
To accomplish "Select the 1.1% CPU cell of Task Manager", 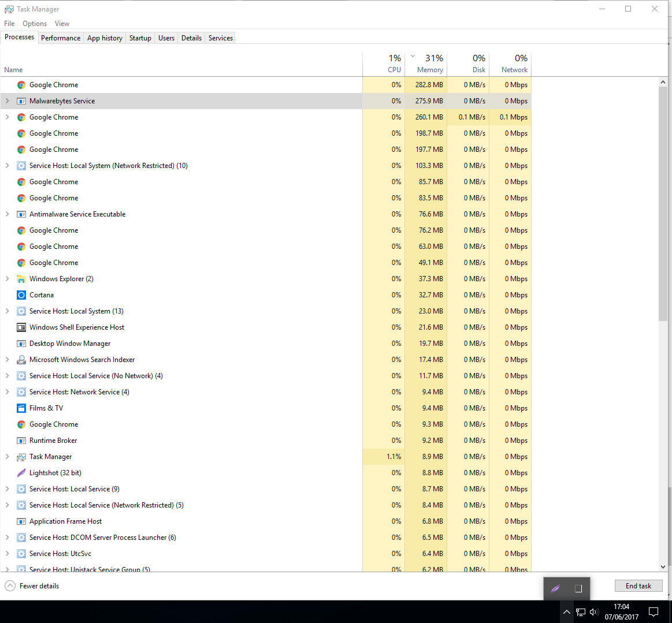I will click(x=383, y=457).
